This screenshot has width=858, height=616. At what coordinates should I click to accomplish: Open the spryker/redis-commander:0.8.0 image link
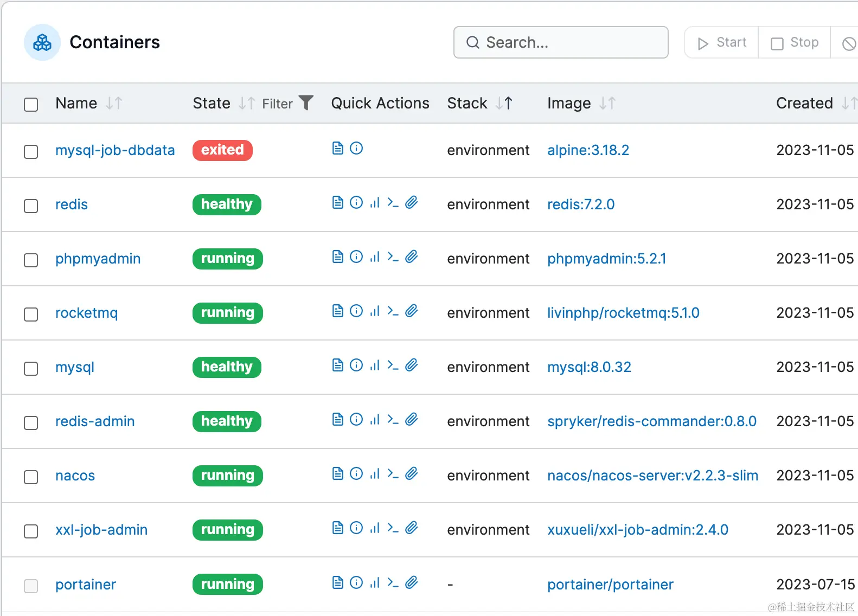point(651,421)
